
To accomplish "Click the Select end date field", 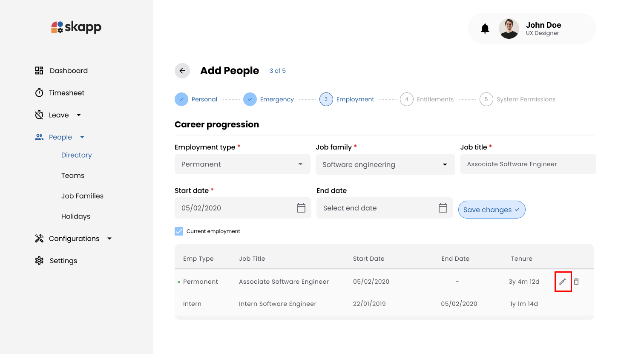I will 375,208.
